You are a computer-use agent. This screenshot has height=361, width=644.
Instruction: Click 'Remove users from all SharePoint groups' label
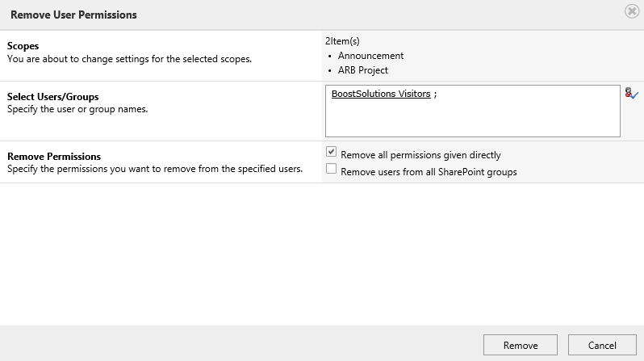pos(429,172)
